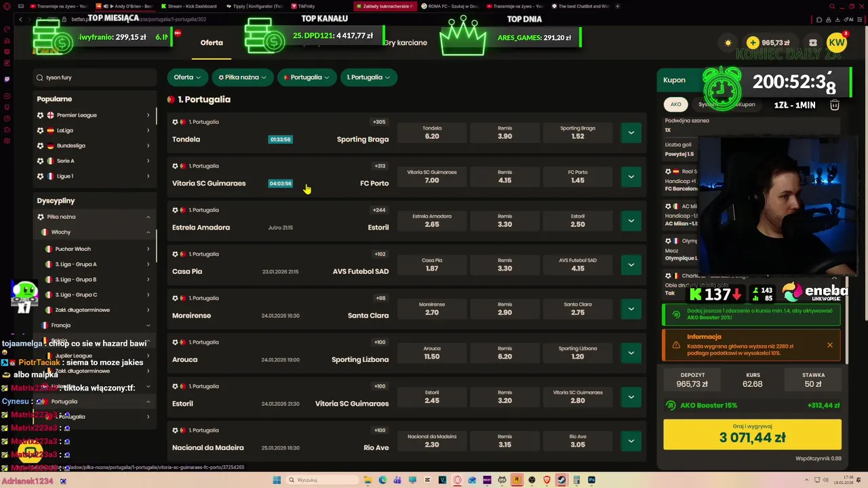
Task: Open Steam from the taskbar
Action: [561, 480]
